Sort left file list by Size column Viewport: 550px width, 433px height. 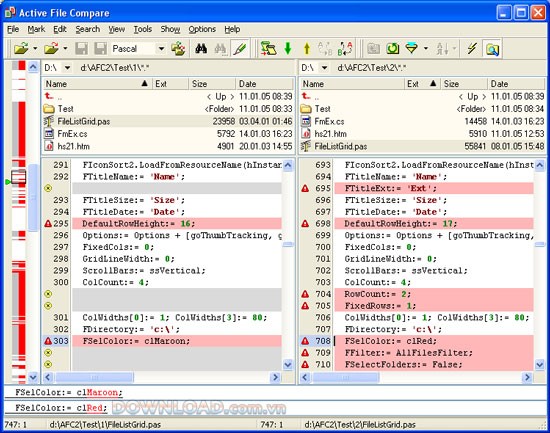[212, 84]
